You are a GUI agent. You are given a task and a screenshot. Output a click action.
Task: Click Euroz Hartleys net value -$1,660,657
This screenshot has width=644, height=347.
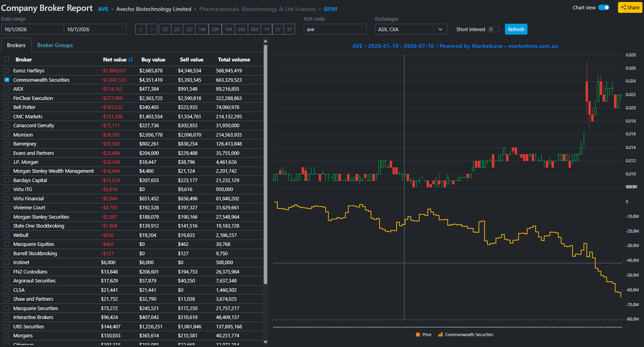point(114,70)
